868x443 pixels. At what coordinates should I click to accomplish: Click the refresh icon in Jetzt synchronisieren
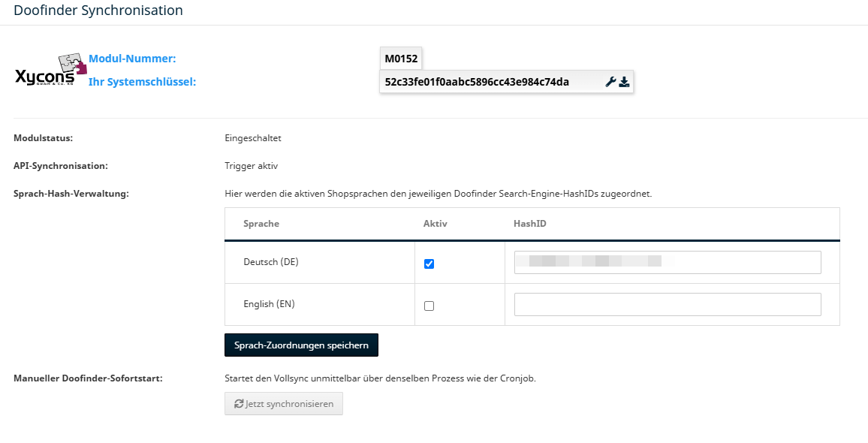tap(239, 404)
